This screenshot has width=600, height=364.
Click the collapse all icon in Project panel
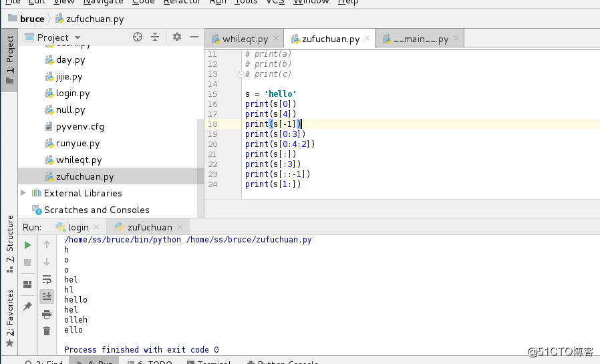tap(155, 37)
